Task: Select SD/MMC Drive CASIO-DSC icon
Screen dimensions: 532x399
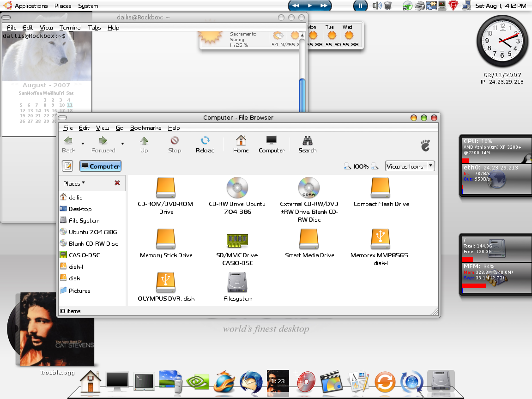Action: (237, 241)
